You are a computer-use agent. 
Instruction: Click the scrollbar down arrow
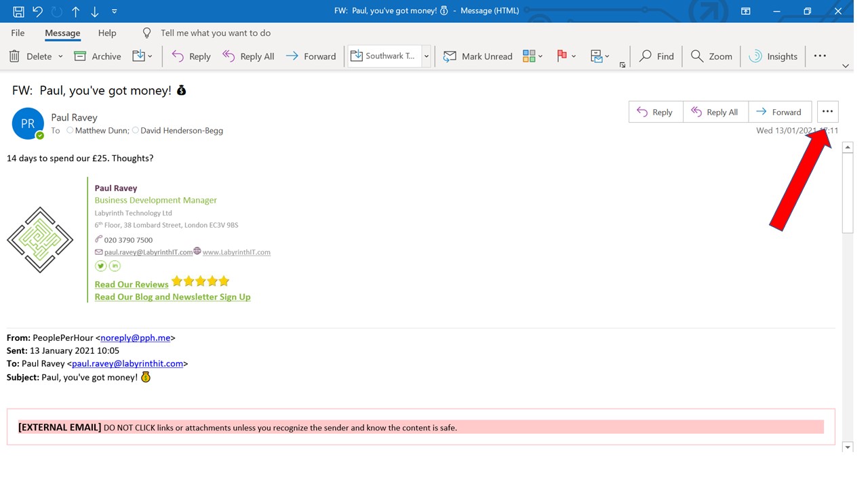pyautogui.click(x=847, y=447)
